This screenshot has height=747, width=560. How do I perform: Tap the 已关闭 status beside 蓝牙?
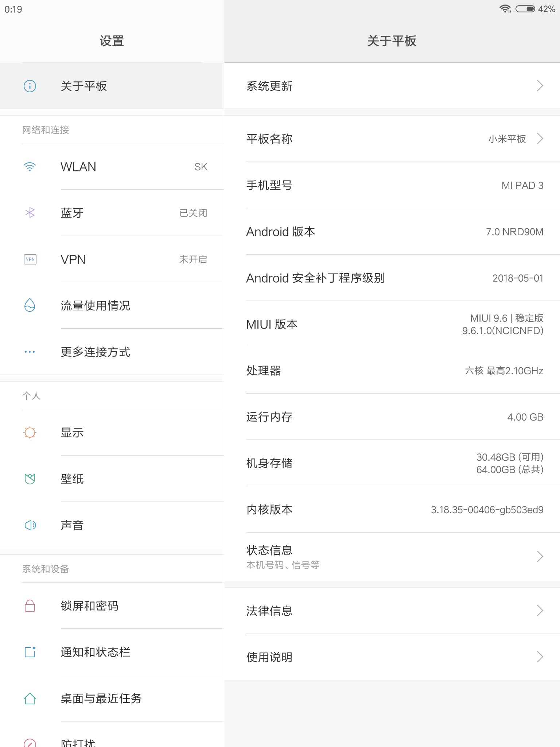[193, 213]
